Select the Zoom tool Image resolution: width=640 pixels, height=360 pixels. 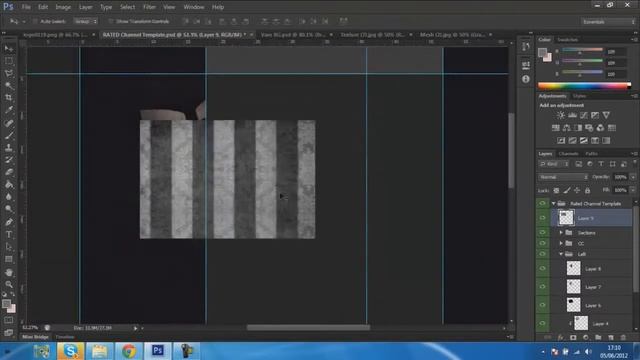[9, 284]
